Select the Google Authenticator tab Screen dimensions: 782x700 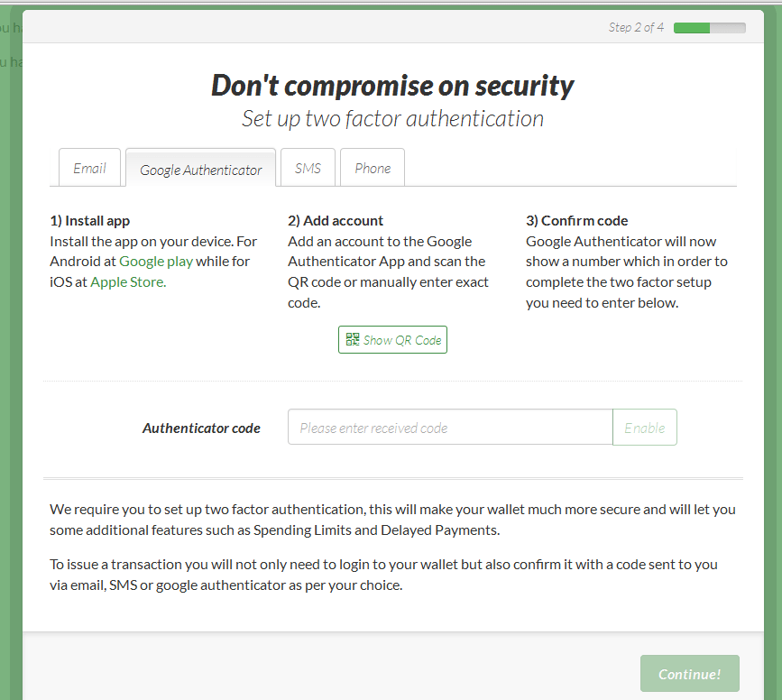(200, 170)
